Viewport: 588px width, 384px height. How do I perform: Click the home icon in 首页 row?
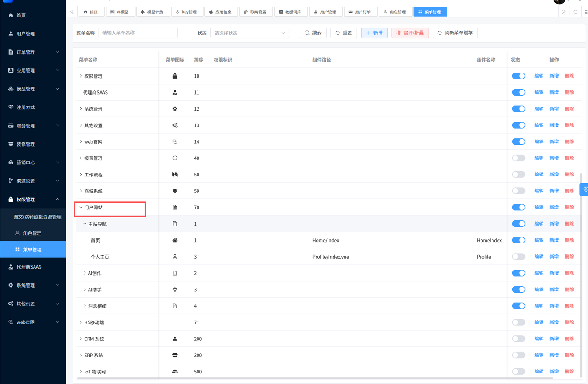(x=175, y=240)
